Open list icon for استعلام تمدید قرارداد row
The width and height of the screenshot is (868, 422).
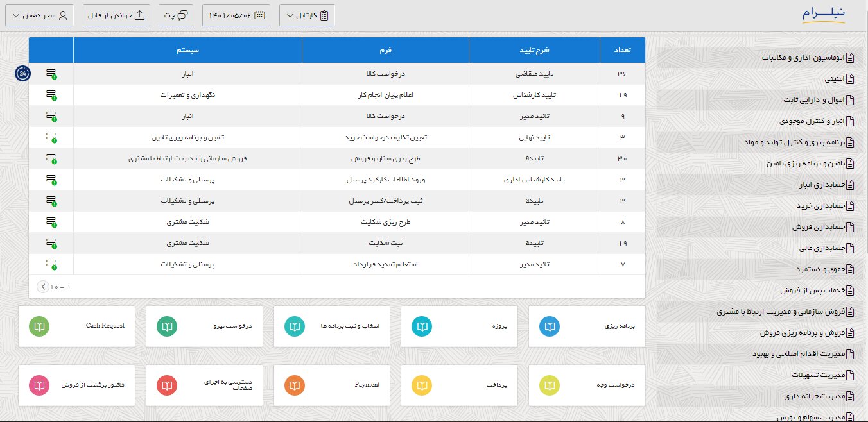pyautogui.click(x=51, y=264)
